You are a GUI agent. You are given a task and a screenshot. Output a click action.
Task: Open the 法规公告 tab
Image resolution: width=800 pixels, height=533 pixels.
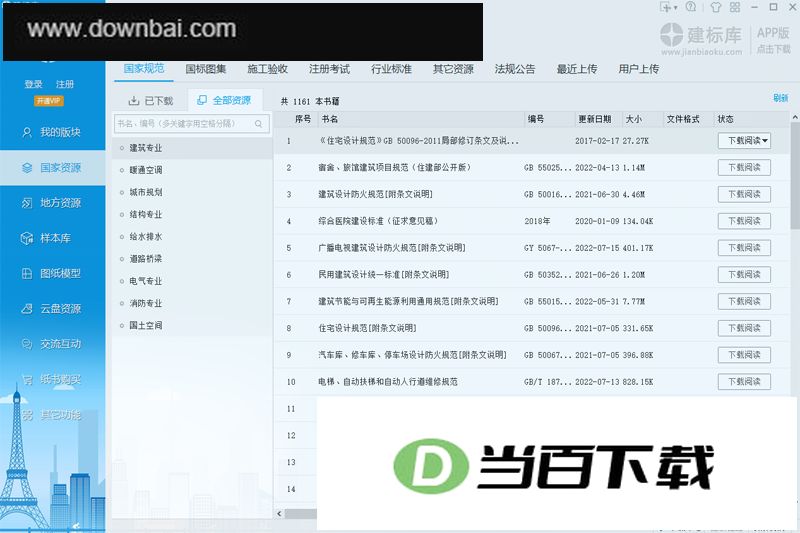515,69
